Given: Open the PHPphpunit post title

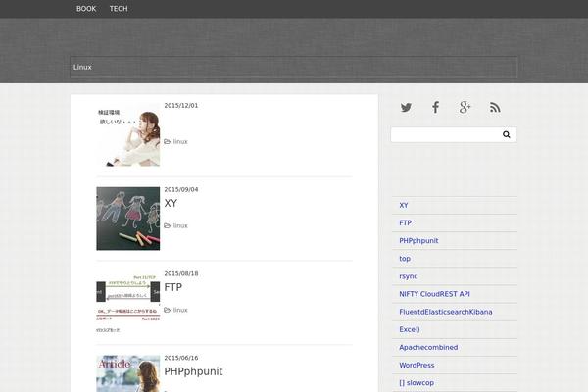Looking at the screenshot, I should tap(193, 371).
